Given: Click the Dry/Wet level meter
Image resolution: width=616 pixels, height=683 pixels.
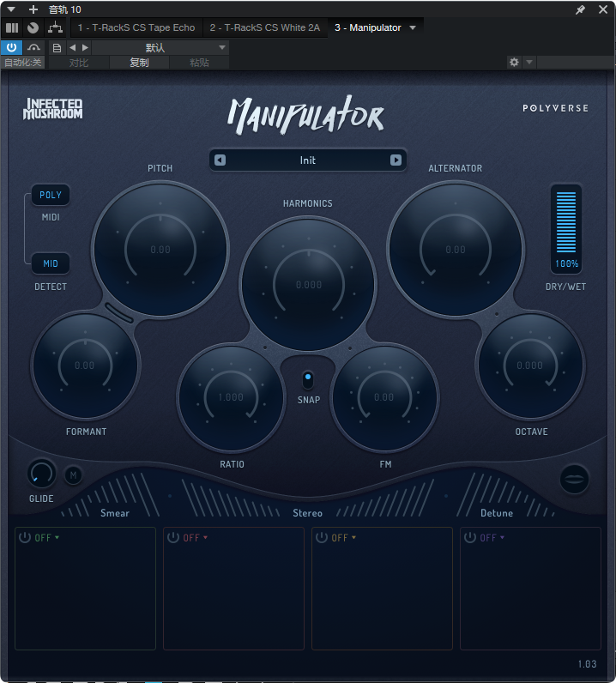Looking at the screenshot, I should pos(566,222).
